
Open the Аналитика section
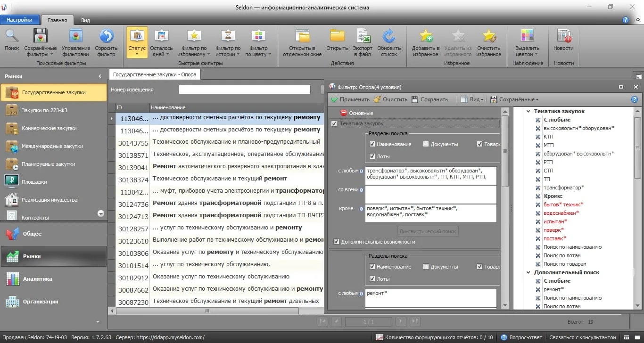[54, 279]
